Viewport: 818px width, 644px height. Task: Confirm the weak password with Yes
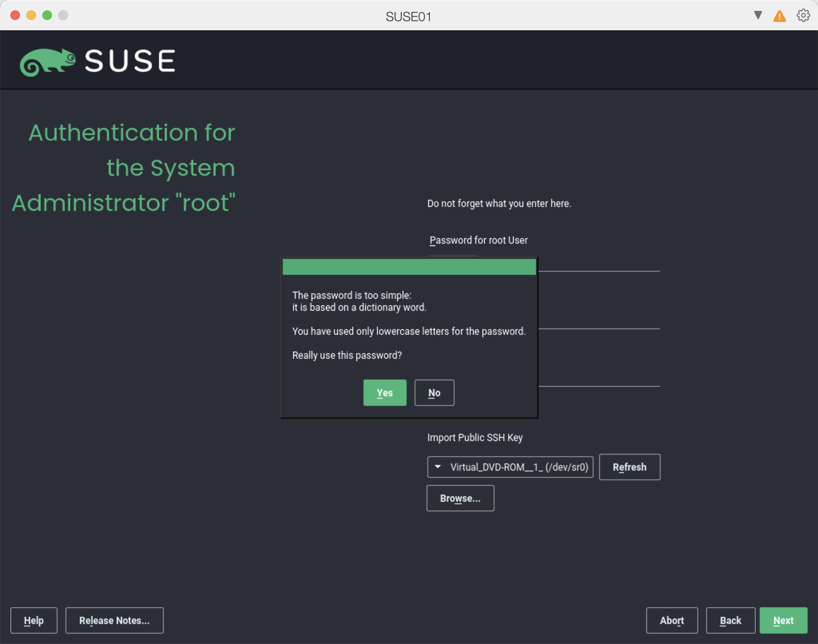tap(385, 393)
